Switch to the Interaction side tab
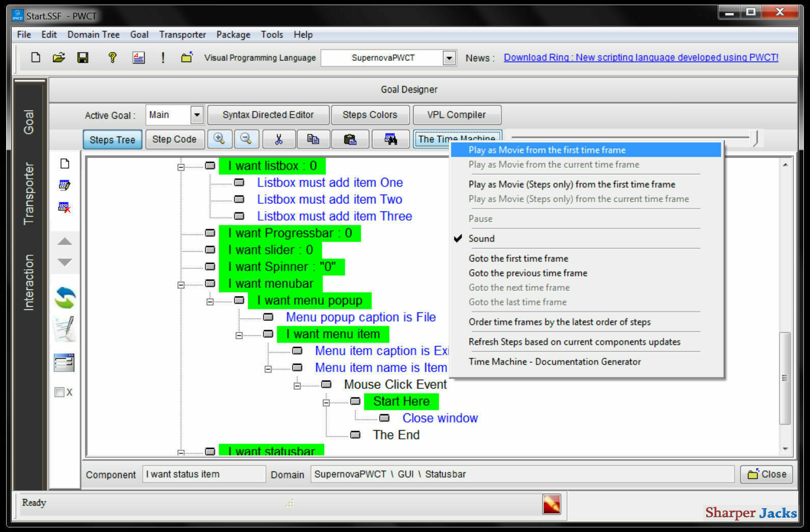This screenshot has height=532, width=810. (29, 282)
